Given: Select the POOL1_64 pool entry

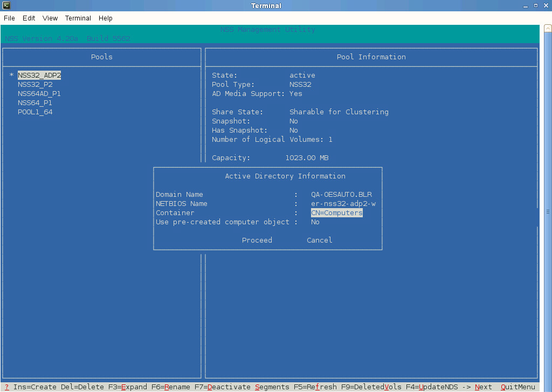Looking at the screenshot, I should 35,112.
